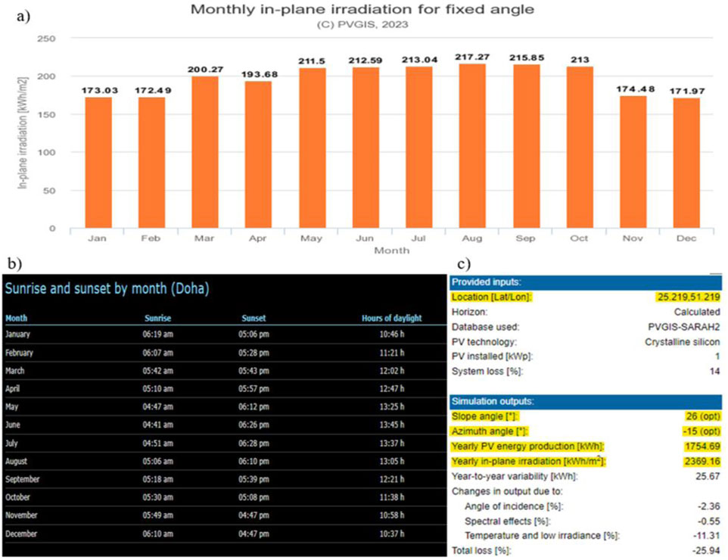Click the "PV installed [kWp]:" label
This screenshot has width=728, height=560.
492,356
